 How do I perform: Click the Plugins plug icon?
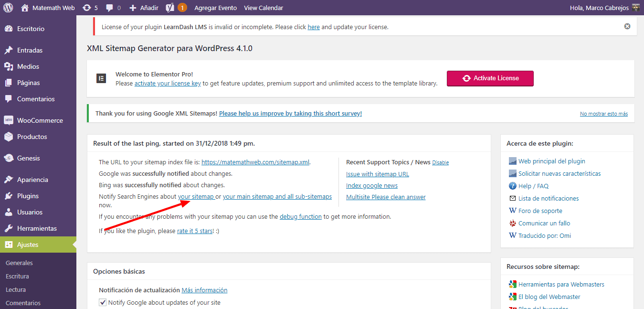coord(9,196)
